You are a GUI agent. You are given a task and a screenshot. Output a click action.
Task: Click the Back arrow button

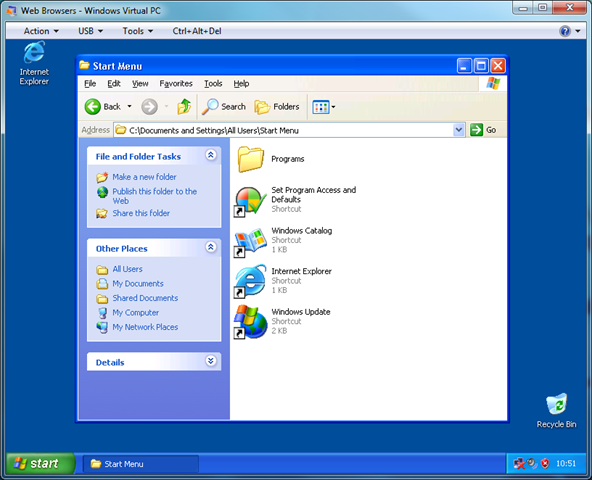click(x=92, y=107)
